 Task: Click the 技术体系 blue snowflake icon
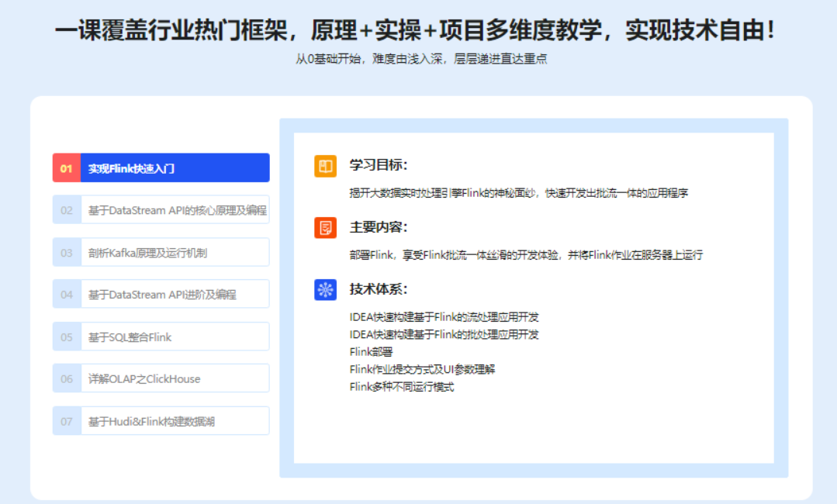(325, 291)
